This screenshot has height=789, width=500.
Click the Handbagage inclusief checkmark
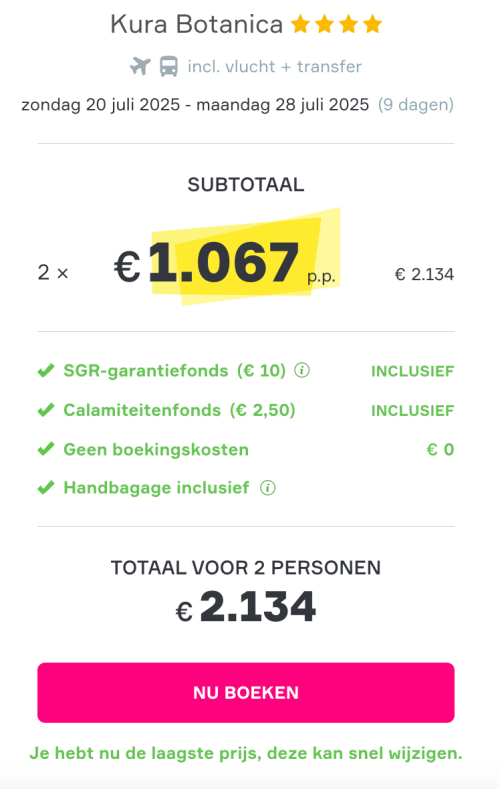click(46, 488)
